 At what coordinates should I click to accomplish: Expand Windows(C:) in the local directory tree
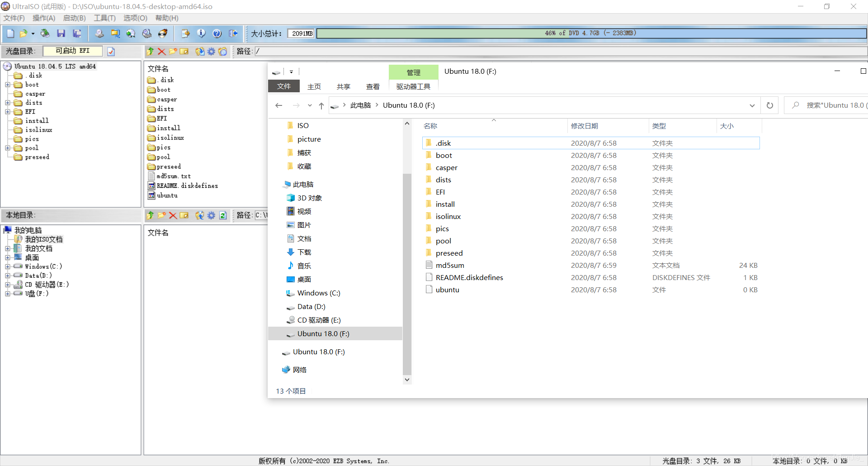pyautogui.click(x=8, y=266)
